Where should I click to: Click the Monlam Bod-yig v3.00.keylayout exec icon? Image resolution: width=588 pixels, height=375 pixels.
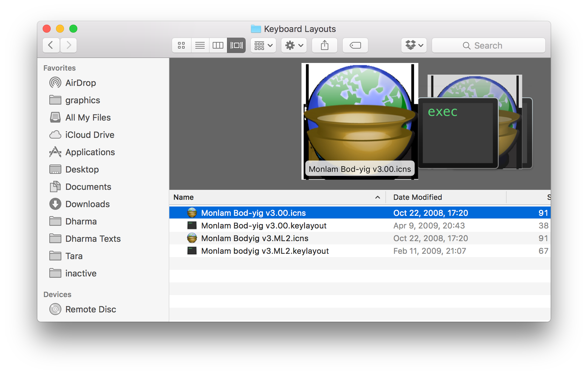point(192,225)
